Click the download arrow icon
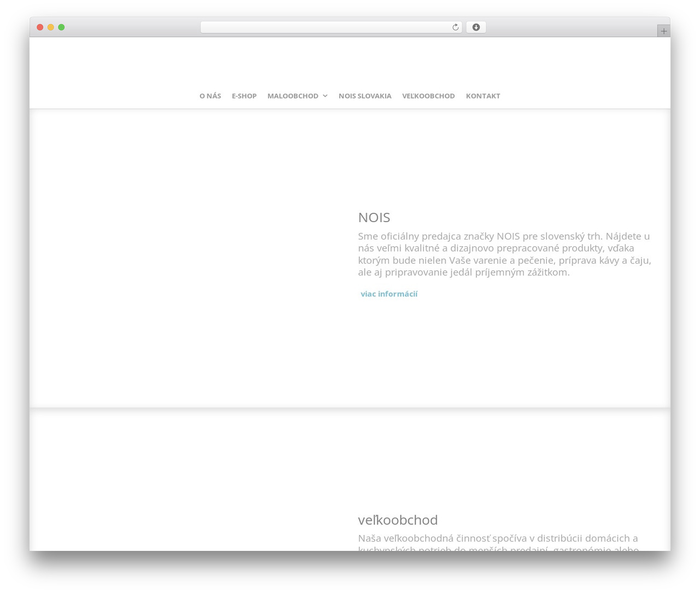Image resolution: width=700 pixels, height=593 pixels. click(476, 27)
